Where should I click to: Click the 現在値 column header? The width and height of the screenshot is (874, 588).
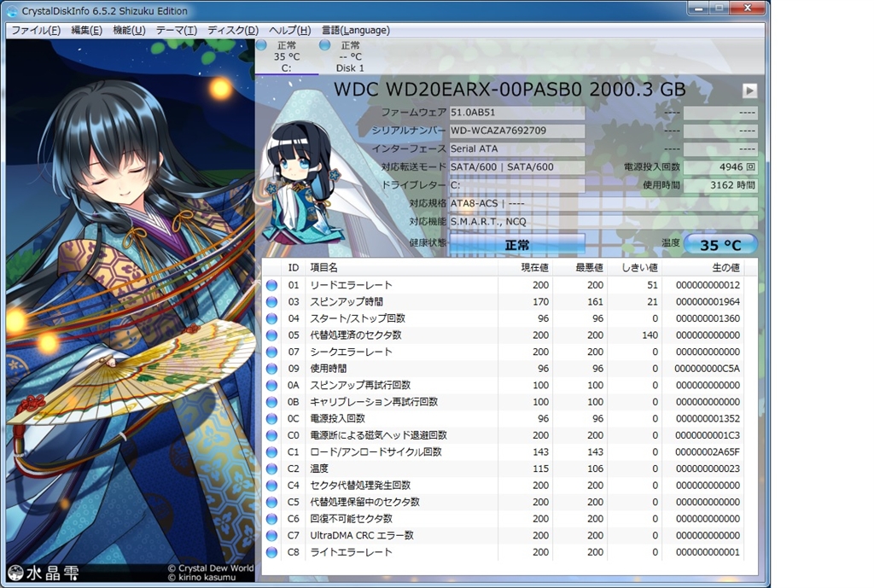click(x=525, y=267)
